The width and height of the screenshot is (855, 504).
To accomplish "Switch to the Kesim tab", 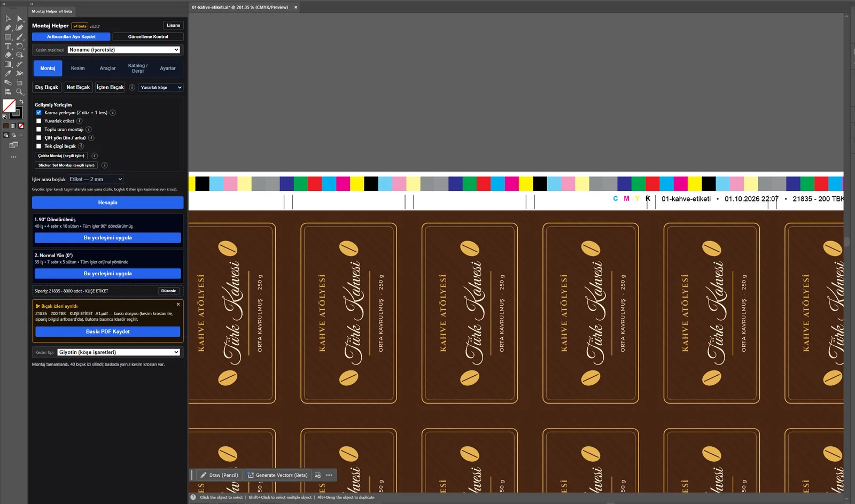I will [78, 68].
